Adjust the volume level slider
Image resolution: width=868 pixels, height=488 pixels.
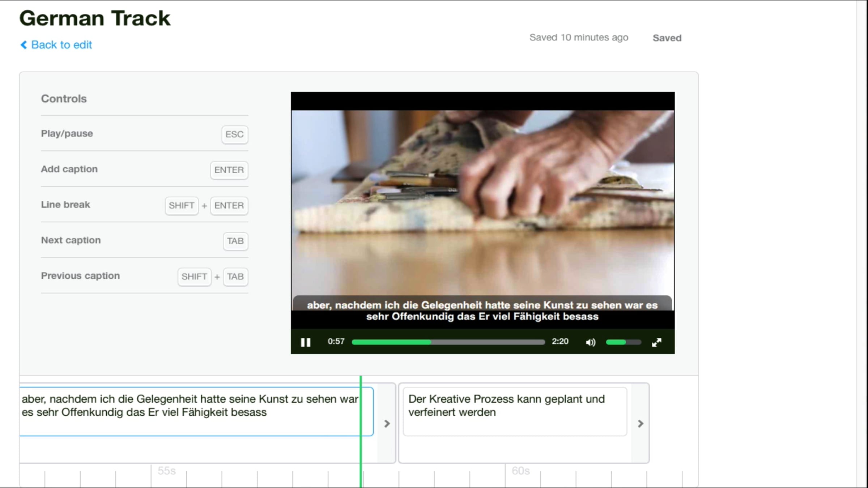[623, 342]
